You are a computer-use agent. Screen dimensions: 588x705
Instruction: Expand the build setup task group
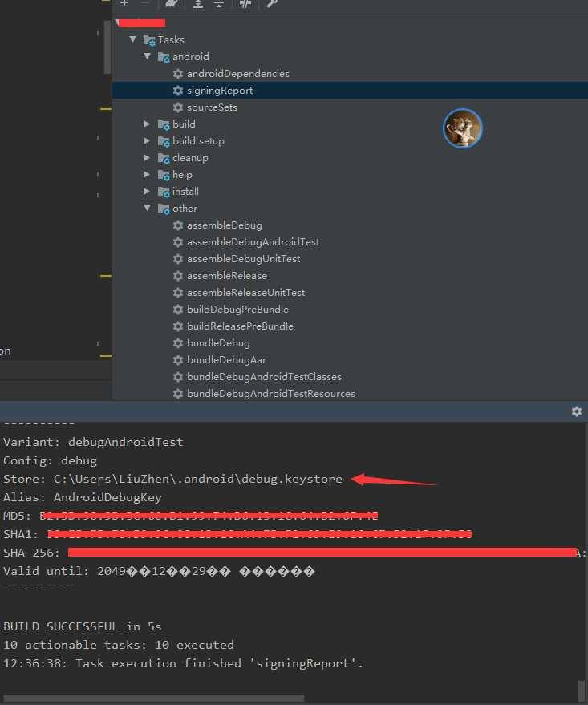[x=147, y=140]
